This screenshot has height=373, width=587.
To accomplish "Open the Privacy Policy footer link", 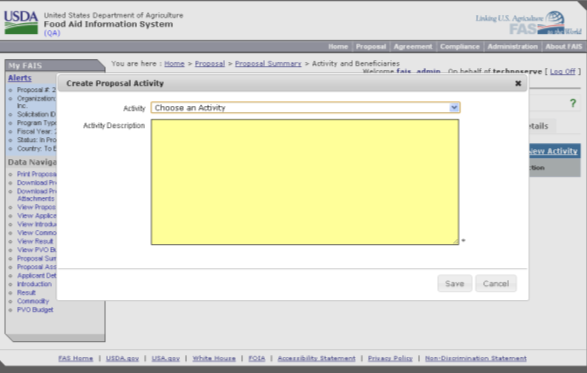I will (390, 358).
